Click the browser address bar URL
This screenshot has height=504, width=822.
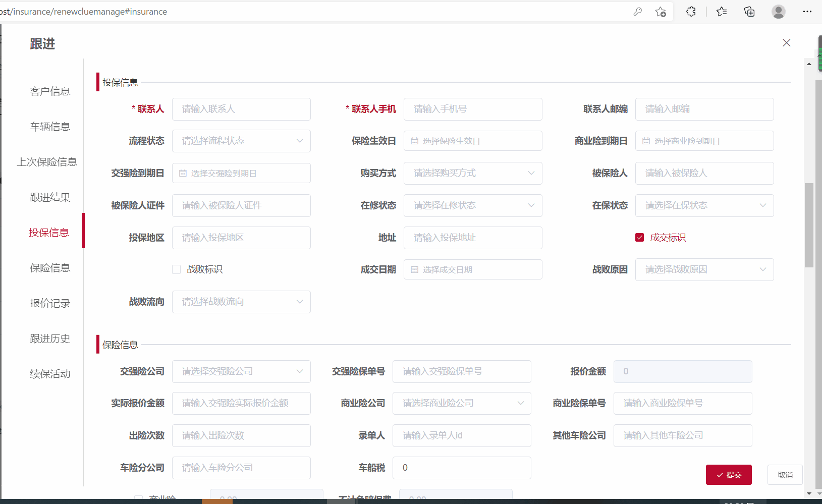84,12
